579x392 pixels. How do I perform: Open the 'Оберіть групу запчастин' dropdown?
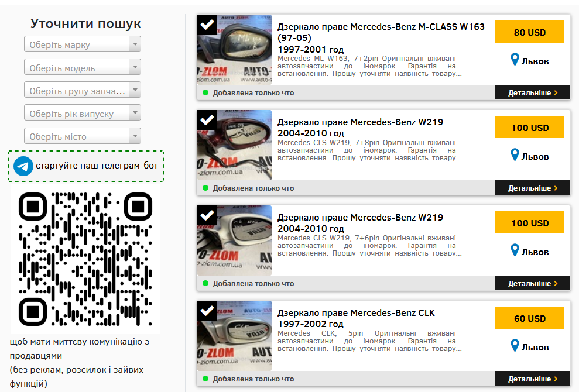coord(83,90)
